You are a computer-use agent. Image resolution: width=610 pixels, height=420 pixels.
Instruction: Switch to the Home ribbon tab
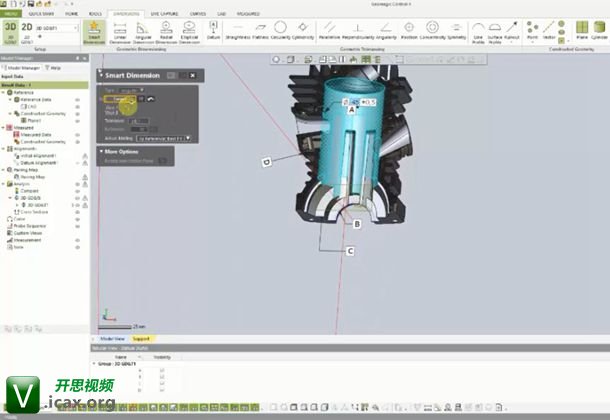coord(71,14)
